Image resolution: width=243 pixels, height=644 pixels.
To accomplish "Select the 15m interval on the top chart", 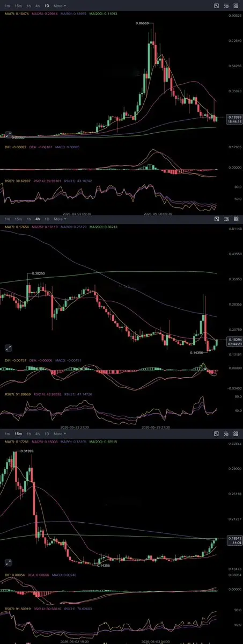I will [18, 6].
